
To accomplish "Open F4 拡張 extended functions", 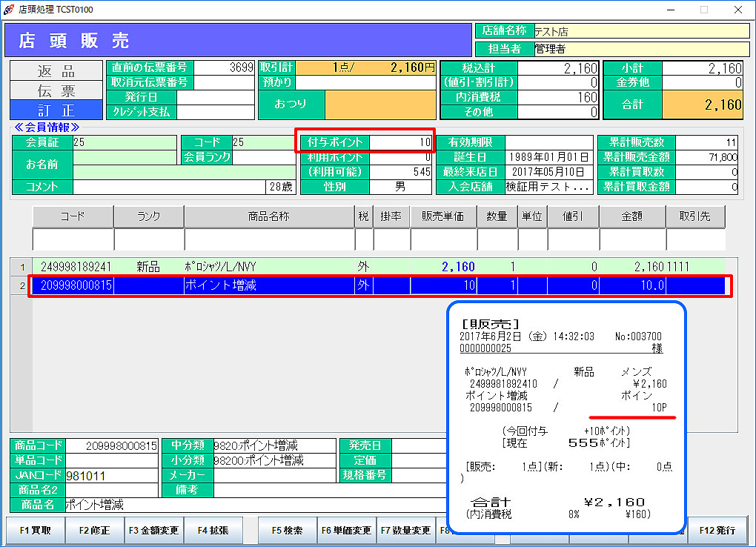I will pos(213,531).
